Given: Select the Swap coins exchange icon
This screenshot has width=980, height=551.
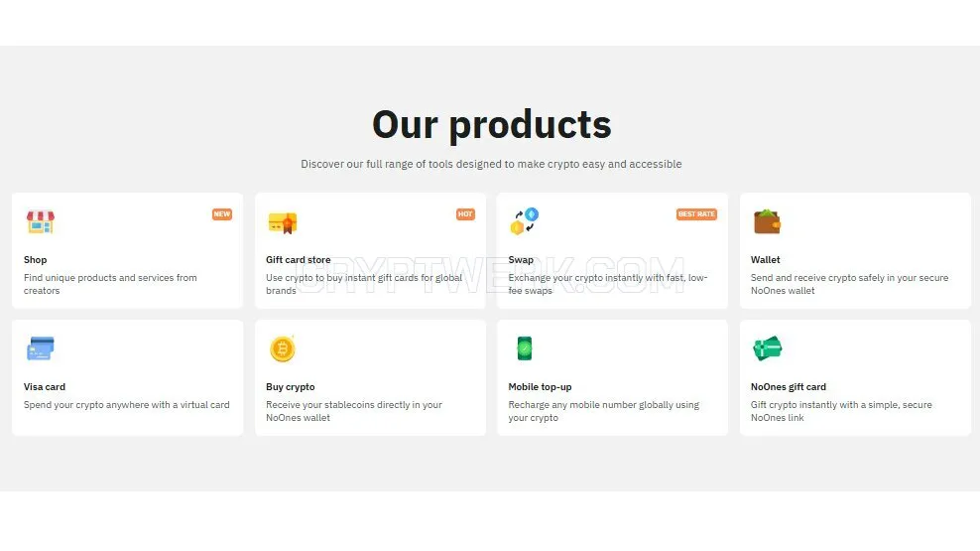Looking at the screenshot, I should 525,221.
